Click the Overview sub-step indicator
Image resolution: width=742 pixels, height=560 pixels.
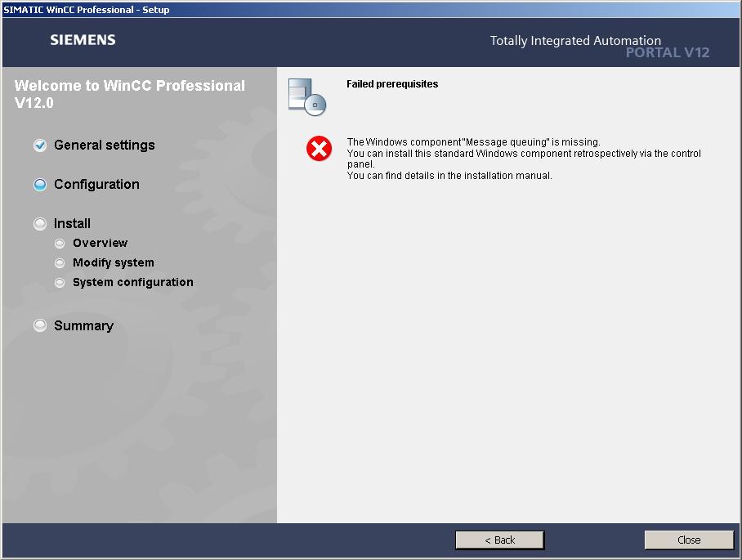click(60, 244)
